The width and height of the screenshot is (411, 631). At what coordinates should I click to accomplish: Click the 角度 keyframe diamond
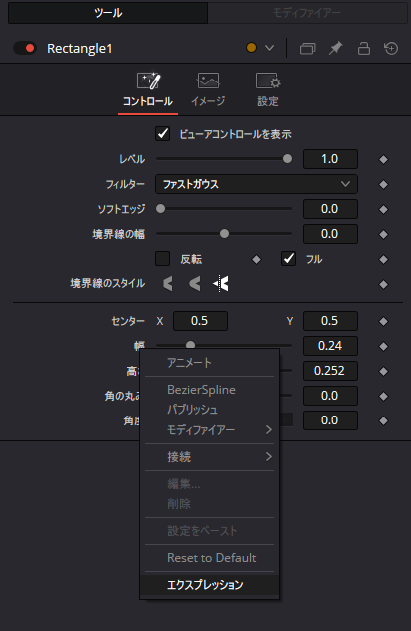pyautogui.click(x=383, y=421)
